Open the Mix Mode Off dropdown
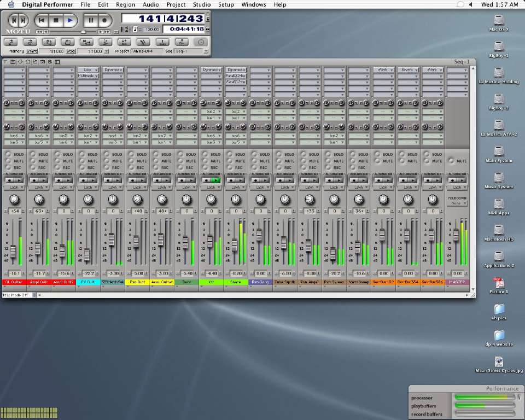The height and width of the screenshot is (420, 525). click(x=20, y=295)
